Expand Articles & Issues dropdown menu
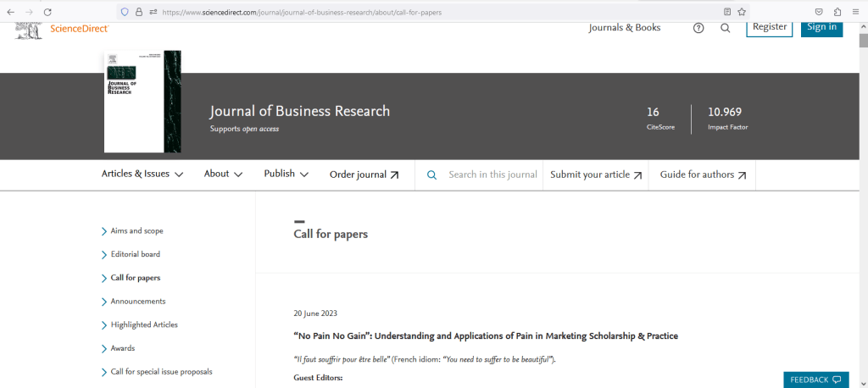Viewport: 868px width, 388px height. coord(142,175)
